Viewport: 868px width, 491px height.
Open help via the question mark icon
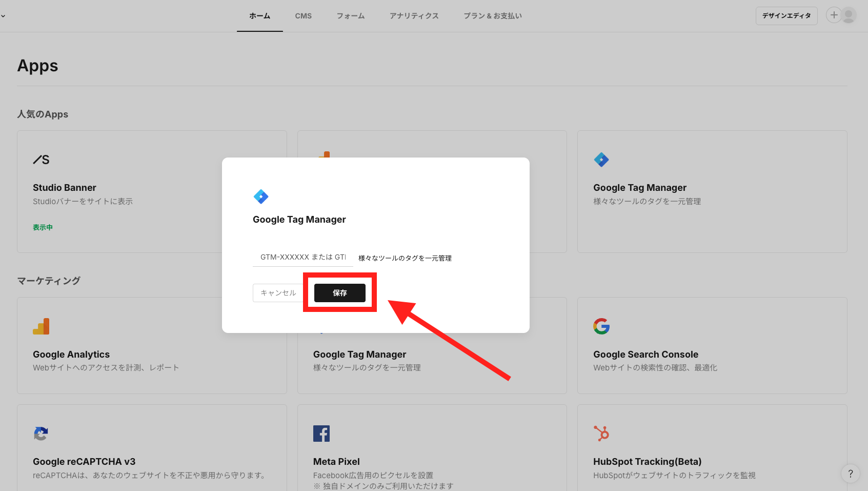pos(850,474)
